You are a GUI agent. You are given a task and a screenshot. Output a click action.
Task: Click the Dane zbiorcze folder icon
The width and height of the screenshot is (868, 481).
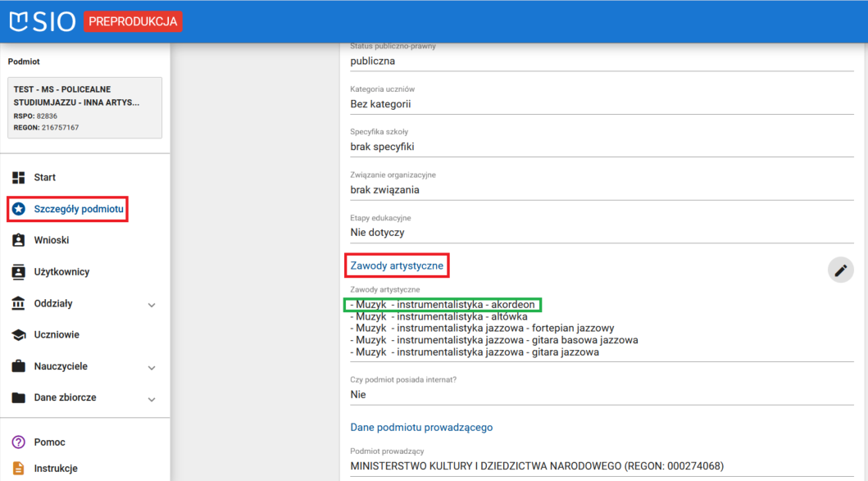click(x=19, y=397)
